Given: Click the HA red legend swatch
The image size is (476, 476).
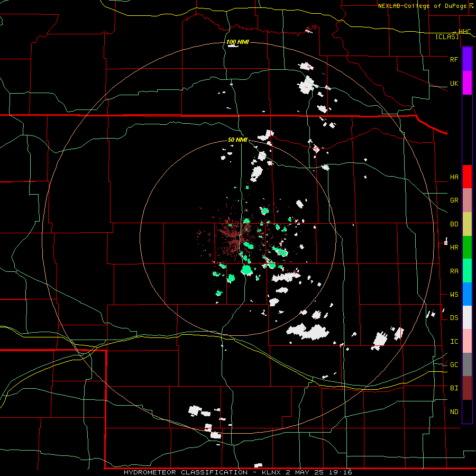Looking at the screenshot, I should click(x=467, y=177).
